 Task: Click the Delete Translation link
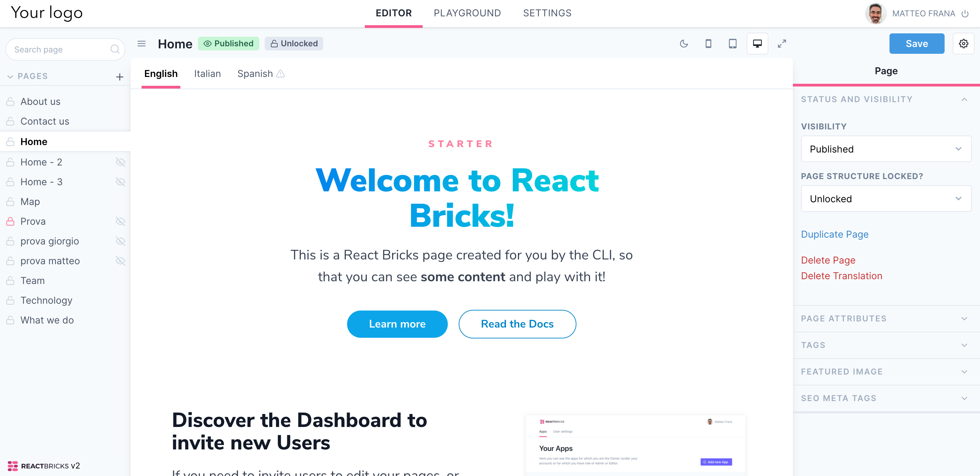point(841,276)
